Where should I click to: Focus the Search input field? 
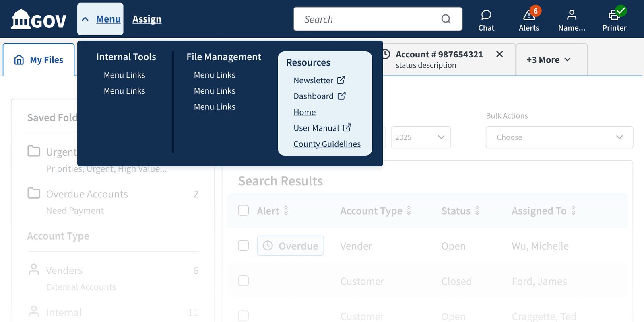[x=378, y=19]
